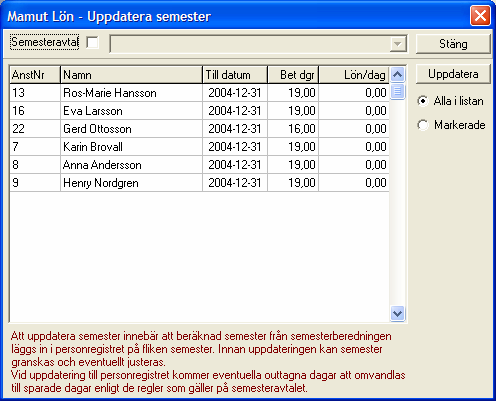
Task: Click the Lön/dag column header
Action: 354,75
